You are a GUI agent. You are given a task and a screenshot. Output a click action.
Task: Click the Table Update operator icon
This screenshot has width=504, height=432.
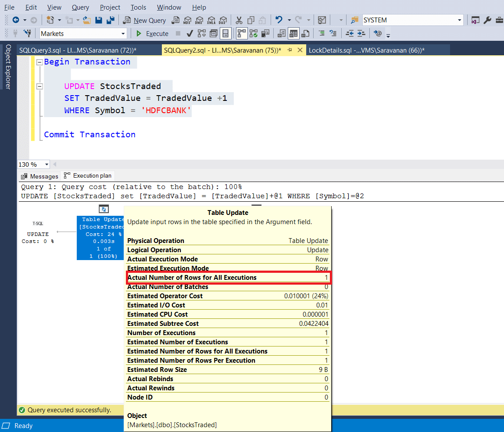point(104,209)
